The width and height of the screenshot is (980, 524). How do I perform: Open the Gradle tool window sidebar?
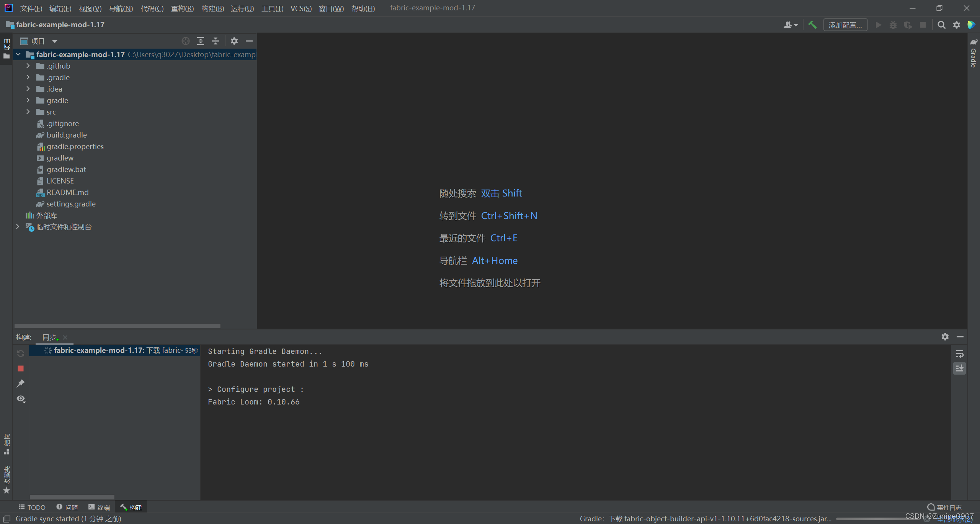[x=973, y=54]
